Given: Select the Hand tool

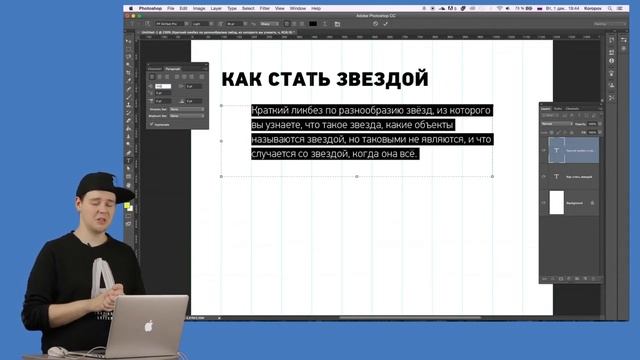Looking at the screenshot, I should point(129,184).
